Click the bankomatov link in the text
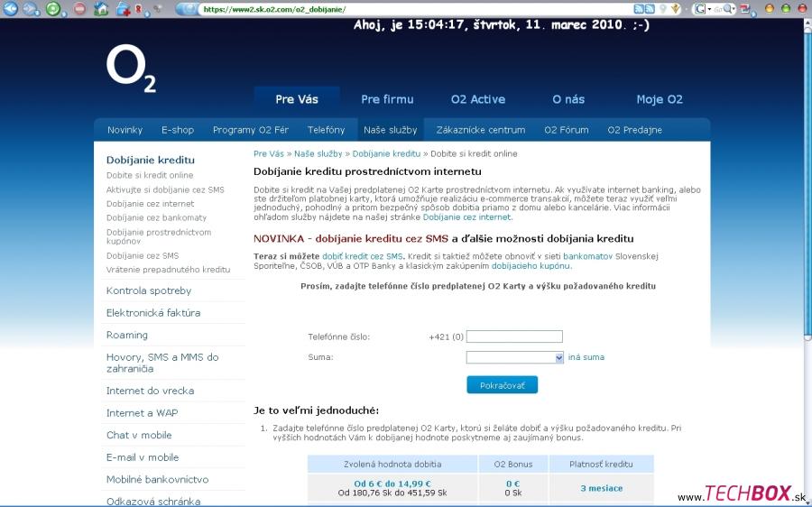The height and width of the screenshot is (507, 812). (587, 256)
